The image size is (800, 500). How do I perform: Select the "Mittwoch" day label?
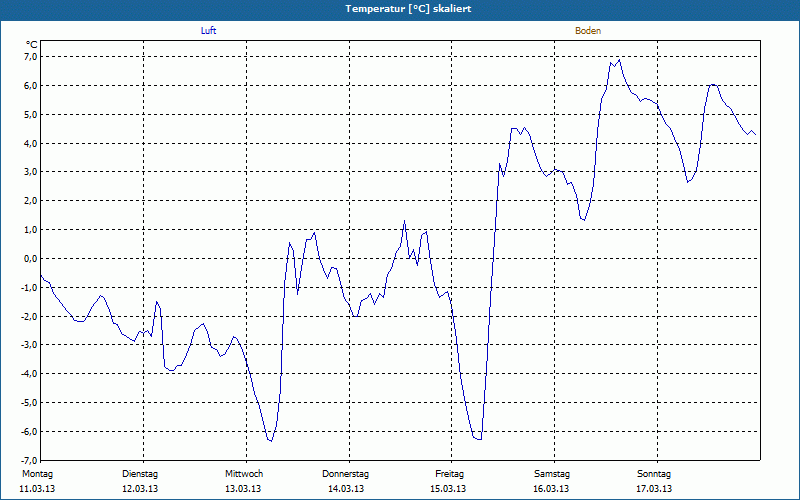coord(244,474)
